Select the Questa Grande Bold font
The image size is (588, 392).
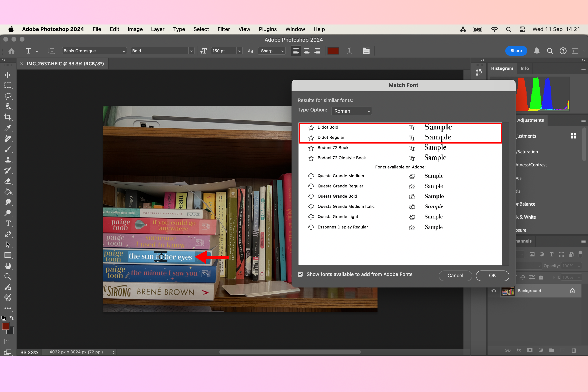point(400,196)
